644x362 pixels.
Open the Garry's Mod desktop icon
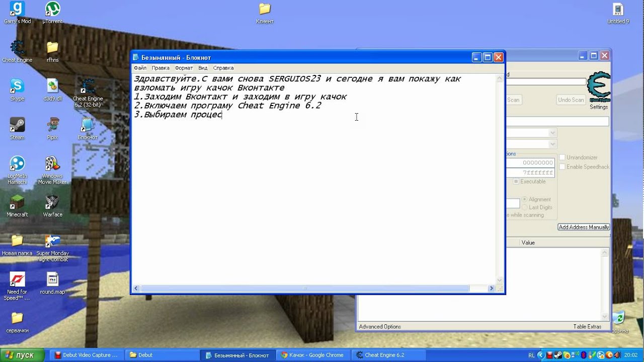tap(17, 13)
